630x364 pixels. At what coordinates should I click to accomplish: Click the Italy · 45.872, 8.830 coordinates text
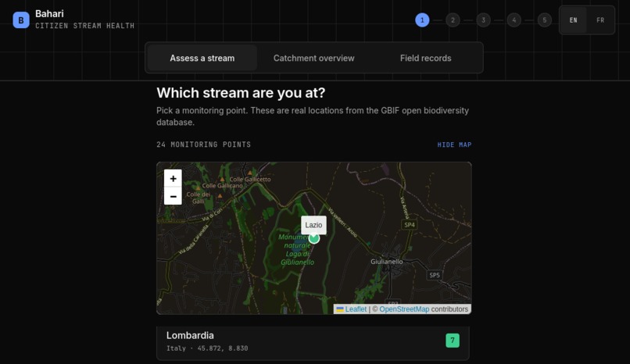[x=207, y=348]
